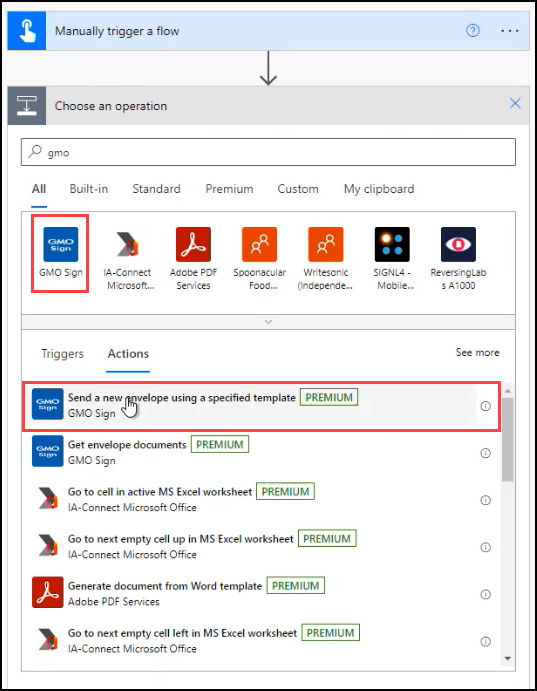
Task: Click GMO Sign icon beside Get envelope documents
Action: pyautogui.click(x=48, y=451)
